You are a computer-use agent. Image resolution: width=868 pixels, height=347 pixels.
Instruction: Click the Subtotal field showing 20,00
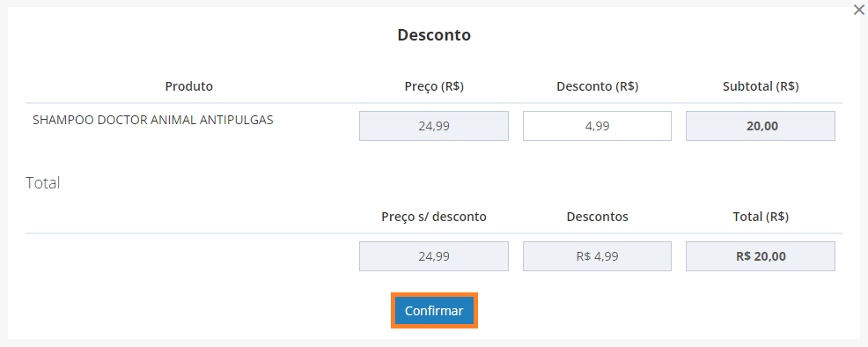click(x=761, y=126)
